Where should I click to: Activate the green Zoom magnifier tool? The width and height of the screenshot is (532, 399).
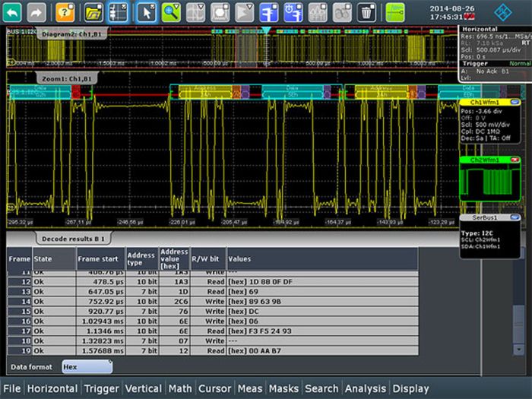click(x=171, y=13)
